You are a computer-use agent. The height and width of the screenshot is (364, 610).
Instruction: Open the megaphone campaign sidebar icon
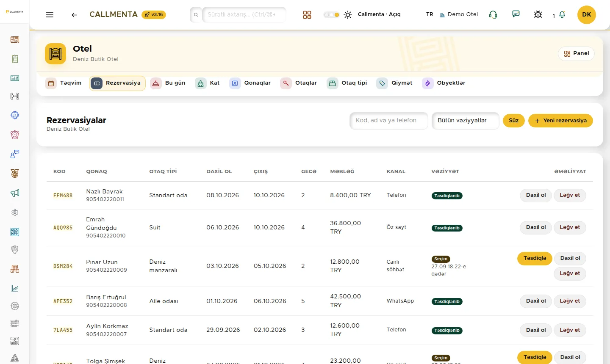point(15,193)
